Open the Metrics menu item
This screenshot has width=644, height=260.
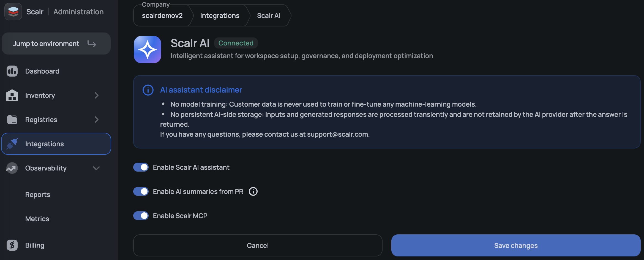click(x=37, y=219)
